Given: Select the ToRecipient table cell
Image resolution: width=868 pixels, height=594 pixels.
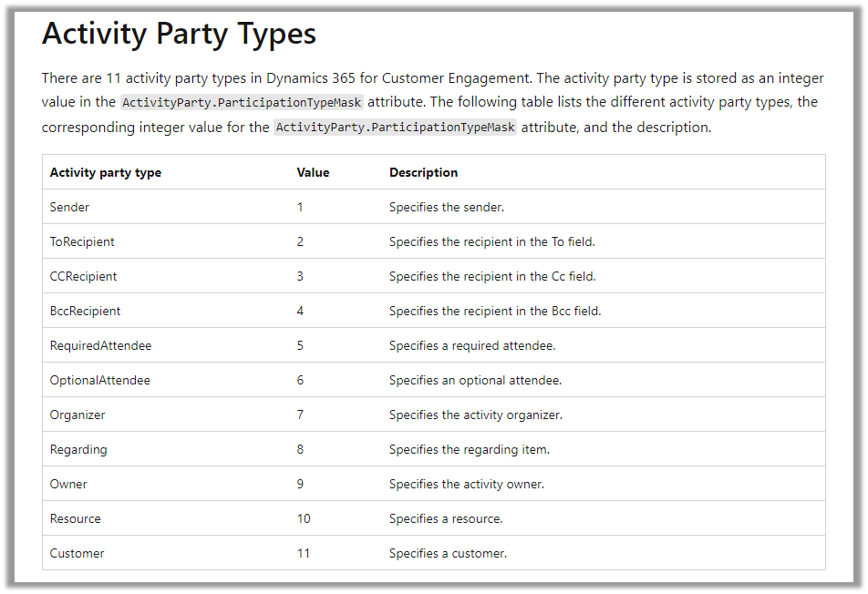Looking at the screenshot, I should click(x=82, y=241).
